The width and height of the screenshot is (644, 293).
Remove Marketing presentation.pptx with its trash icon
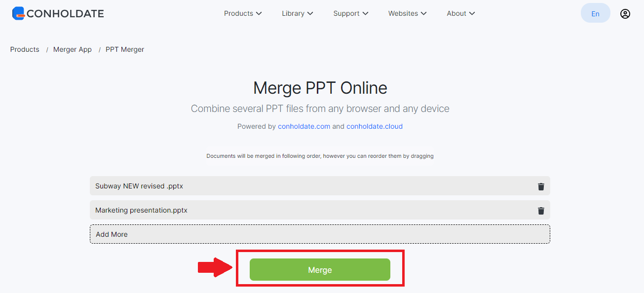tap(541, 210)
